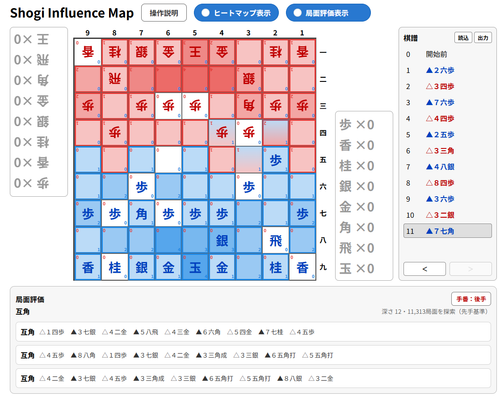Jump to move 3 ▲7六歩 in kifu

(447, 102)
